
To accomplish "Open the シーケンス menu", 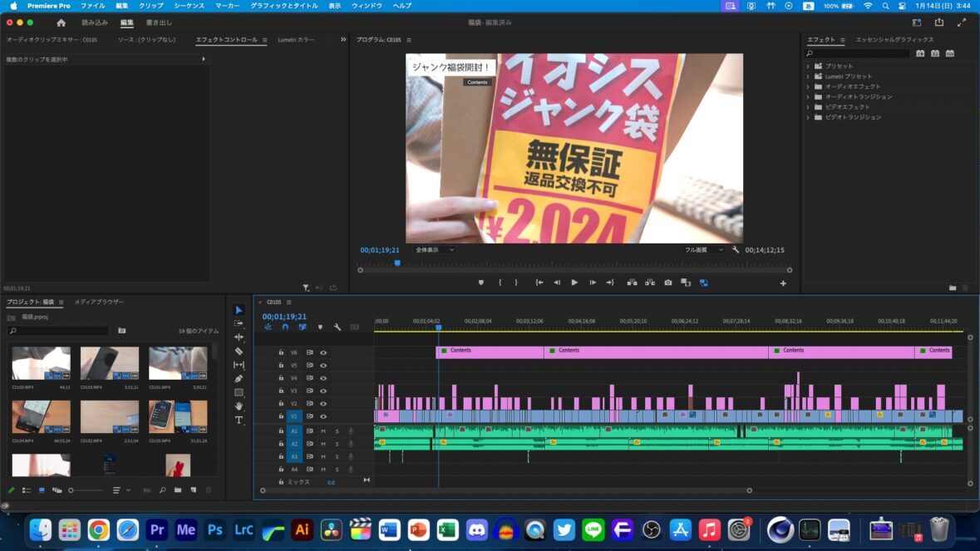I will (x=189, y=6).
